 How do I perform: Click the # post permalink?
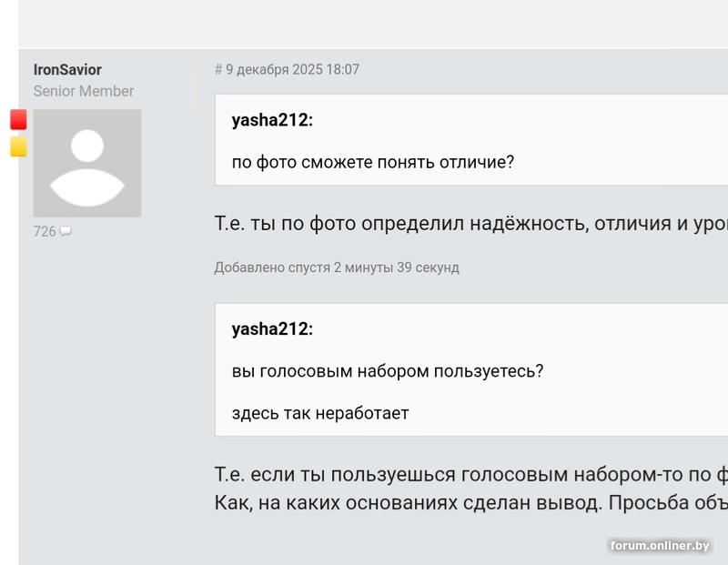click(218, 70)
